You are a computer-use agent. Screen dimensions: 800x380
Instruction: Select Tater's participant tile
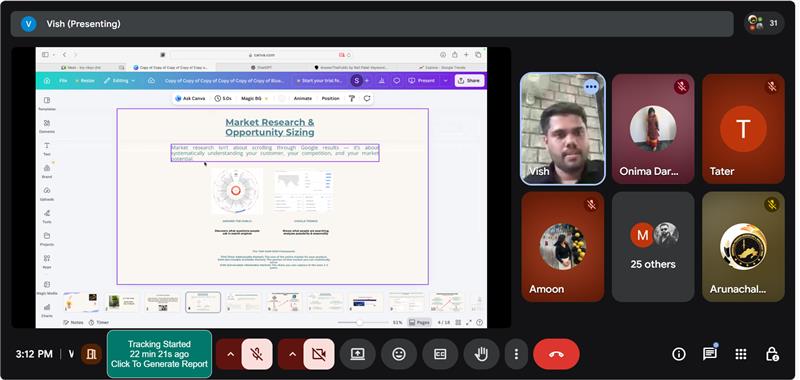(743, 129)
